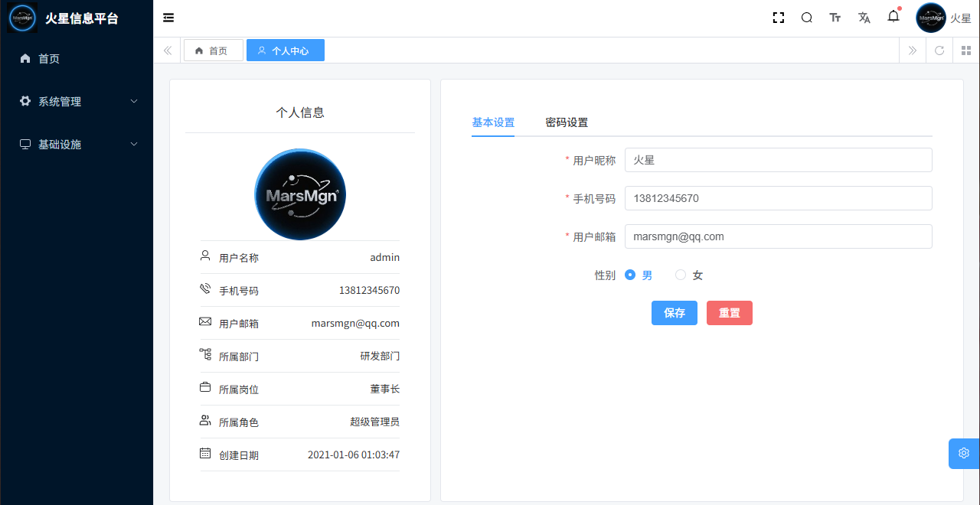980x505 pixels.
Task: Open the notification bell
Action: (x=893, y=17)
